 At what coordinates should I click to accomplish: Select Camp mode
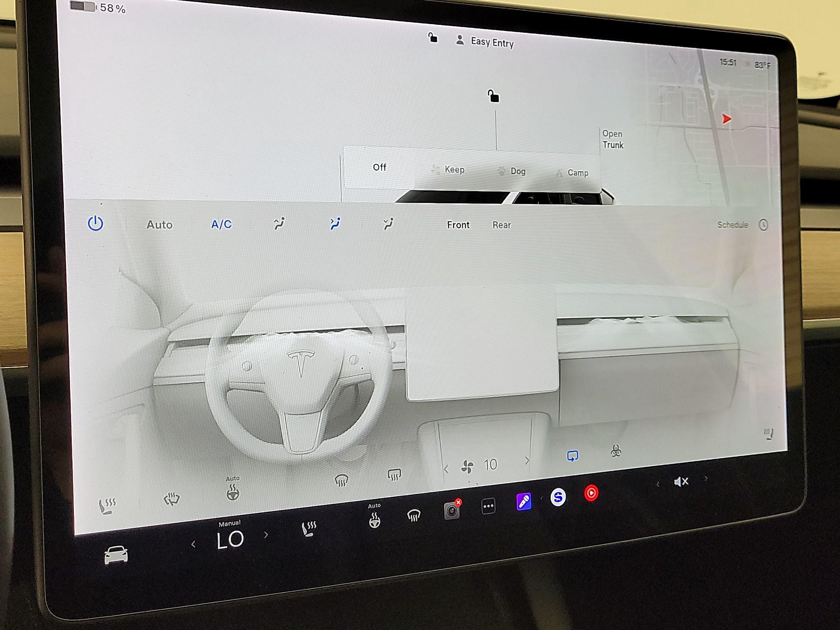point(572,173)
